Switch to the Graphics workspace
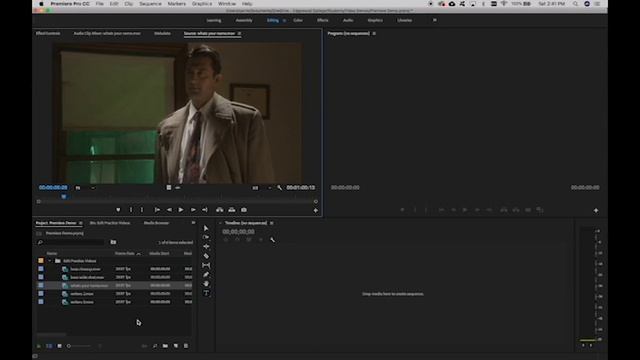 (375, 20)
